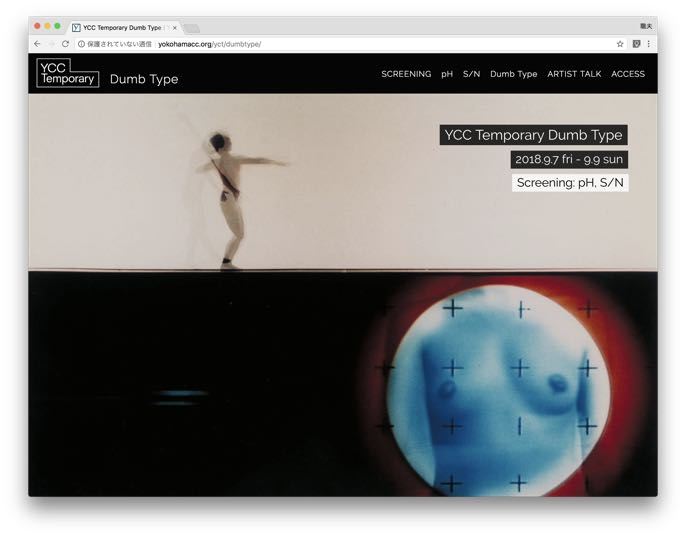686x537 pixels.
Task: Click the Dumb Type site title
Action: click(x=144, y=79)
